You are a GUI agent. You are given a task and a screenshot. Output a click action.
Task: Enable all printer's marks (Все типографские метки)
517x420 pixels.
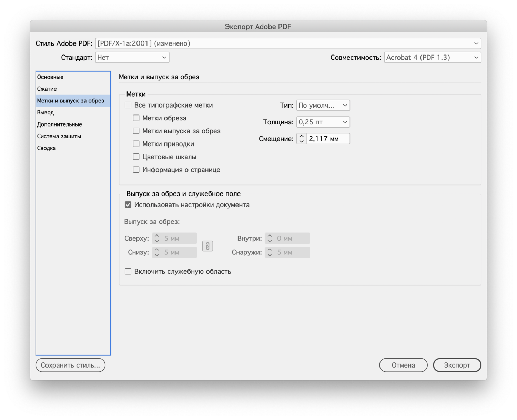(x=128, y=105)
